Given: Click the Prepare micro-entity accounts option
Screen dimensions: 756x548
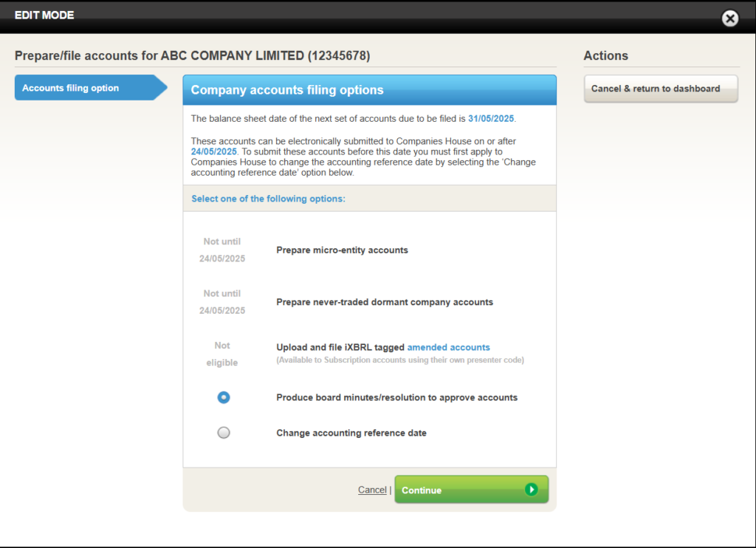Looking at the screenshot, I should tap(342, 250).
